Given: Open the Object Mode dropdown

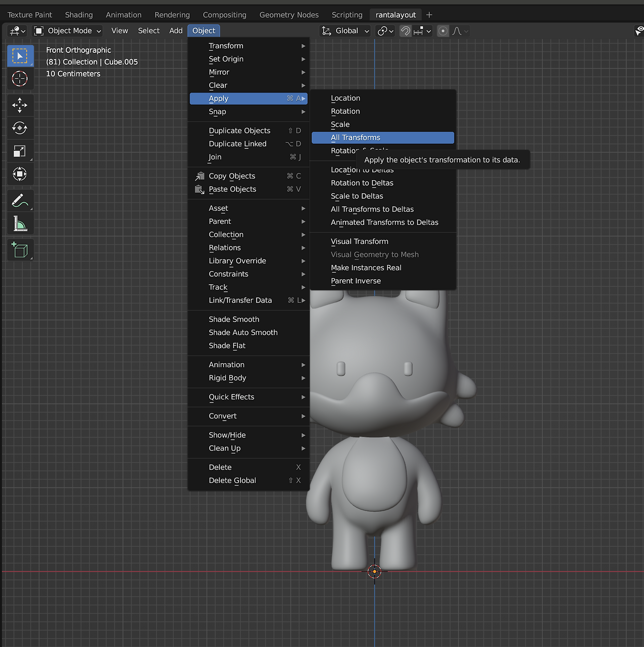Looking at the screenshot, I should tap(67, 31).
